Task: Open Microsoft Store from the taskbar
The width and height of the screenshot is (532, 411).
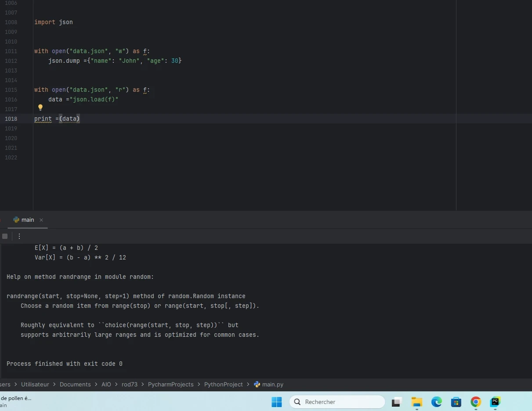Action: pyautogui.click(x=456, y=402)
